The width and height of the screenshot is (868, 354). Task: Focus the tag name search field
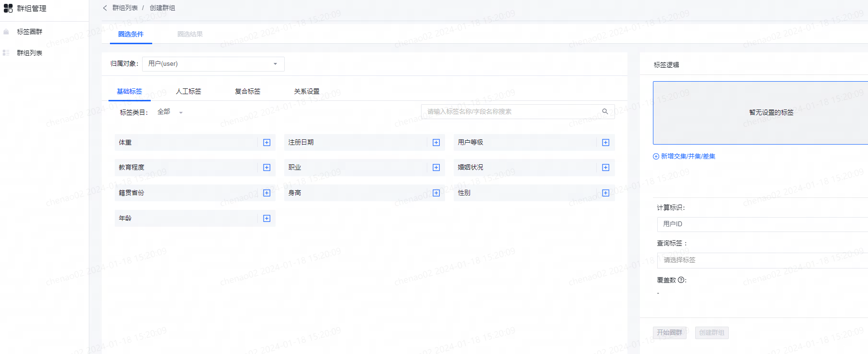(x=518, y=111)
